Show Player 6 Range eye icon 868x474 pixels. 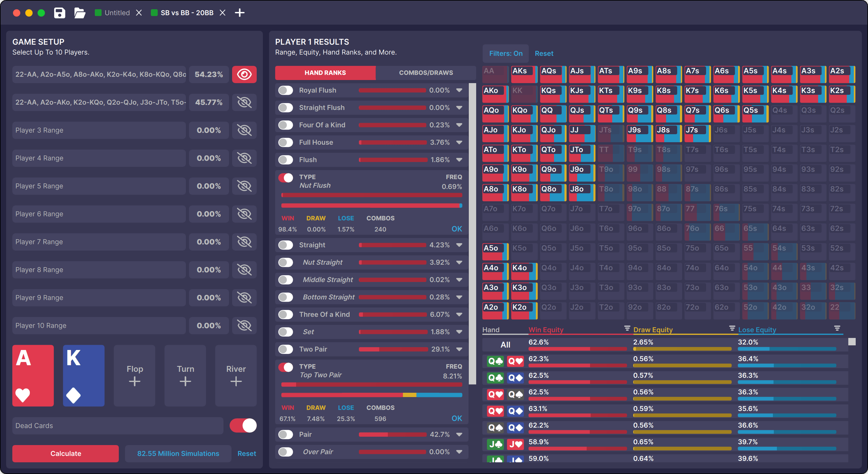click(244, 214)
